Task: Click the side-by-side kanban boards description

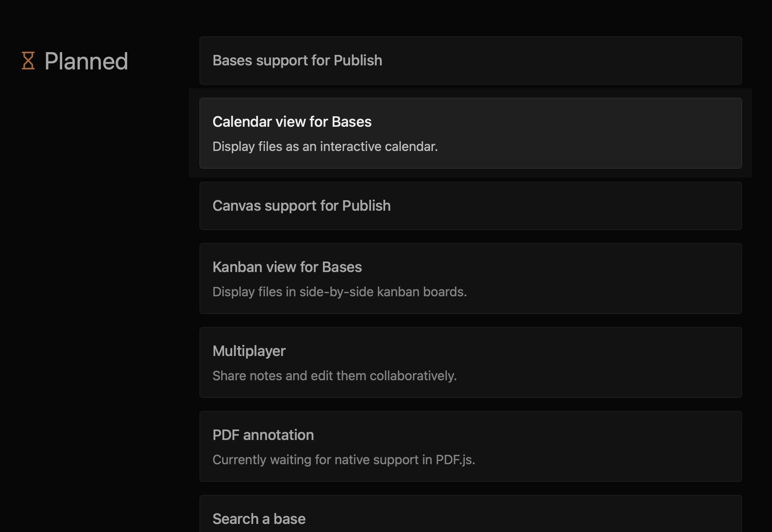Action: click(x=340, y=292)
